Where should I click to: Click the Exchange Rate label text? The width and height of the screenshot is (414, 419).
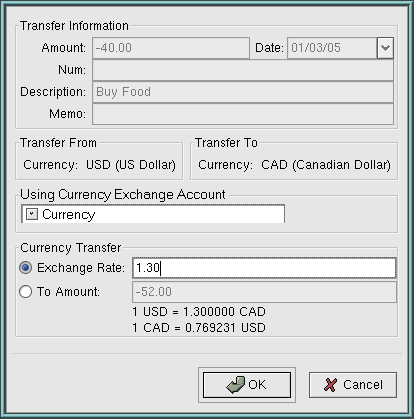pyautogui.click(x=81, y=268)
